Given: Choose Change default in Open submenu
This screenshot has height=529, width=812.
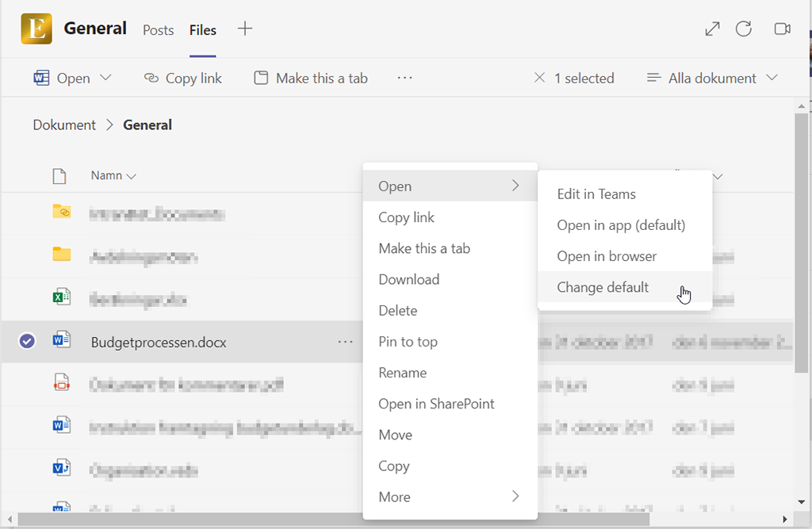Looking at the screenshot, I should pyautogui.click(x=603, y=287).
